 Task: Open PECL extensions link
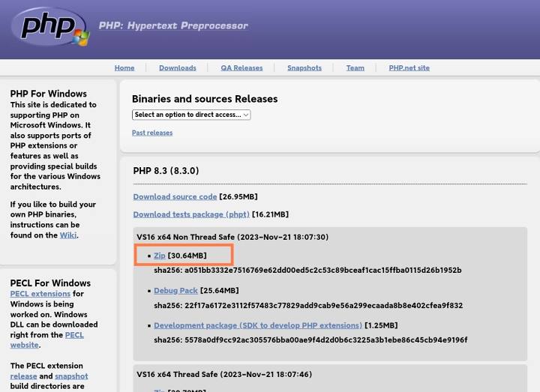tap(40, 294)
